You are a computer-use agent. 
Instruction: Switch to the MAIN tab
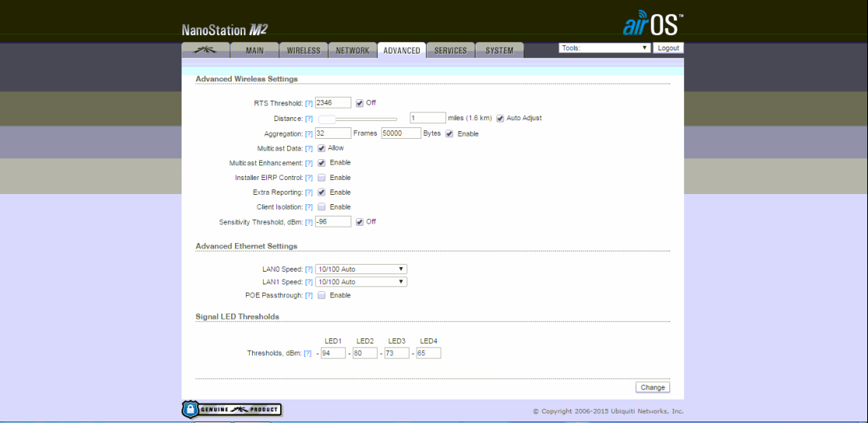coord(254,50)
